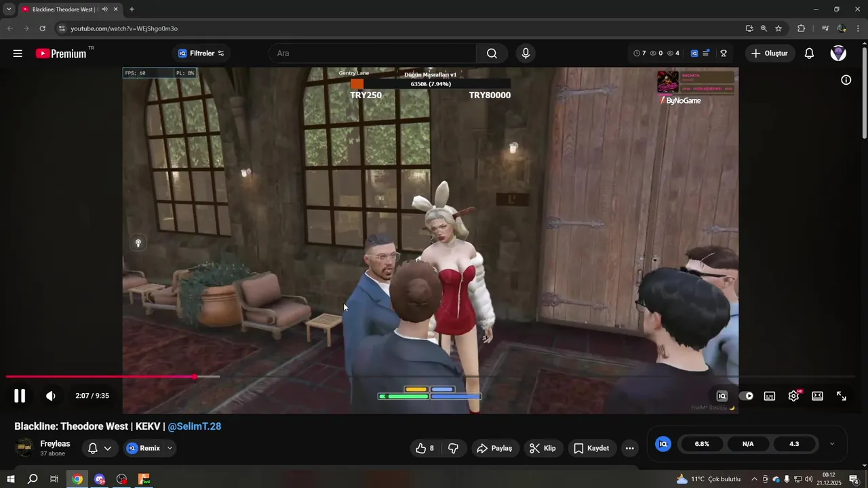
Task: Create a clip with the Klip button
Action: coord(542,448)
